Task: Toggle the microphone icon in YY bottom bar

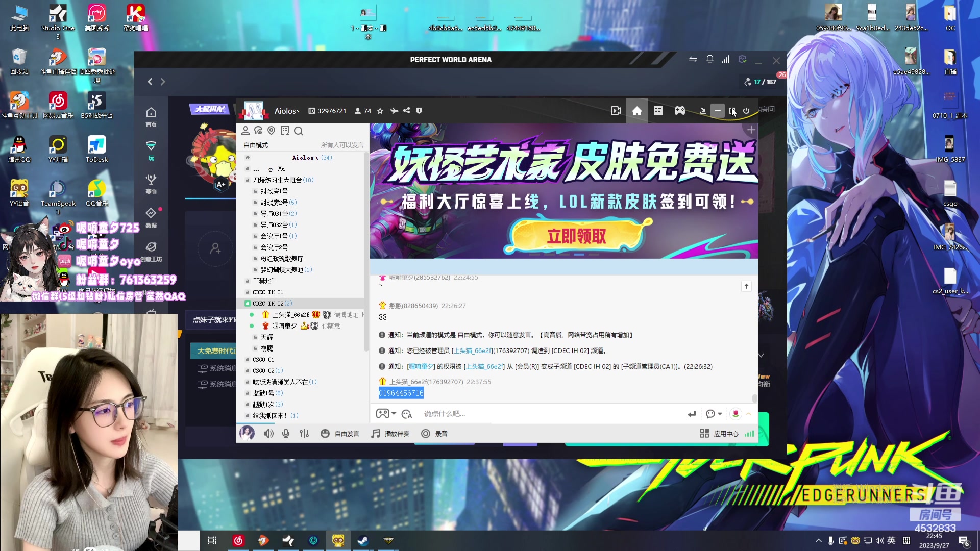Action: pyautogui.click(x=286, y=434)
